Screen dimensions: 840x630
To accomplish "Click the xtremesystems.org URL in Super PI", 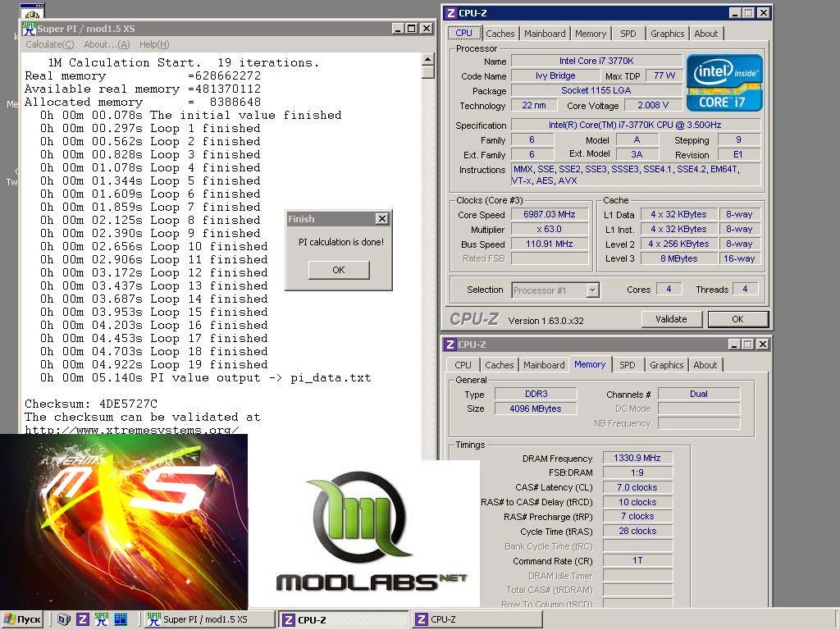I will [132, 430].
